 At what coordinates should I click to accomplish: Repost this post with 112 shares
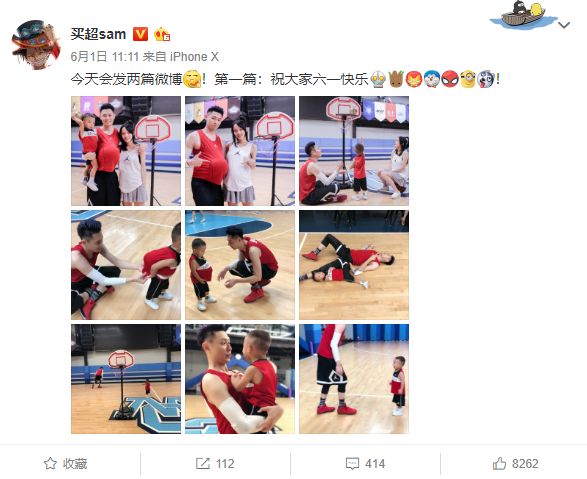(215, 464)
